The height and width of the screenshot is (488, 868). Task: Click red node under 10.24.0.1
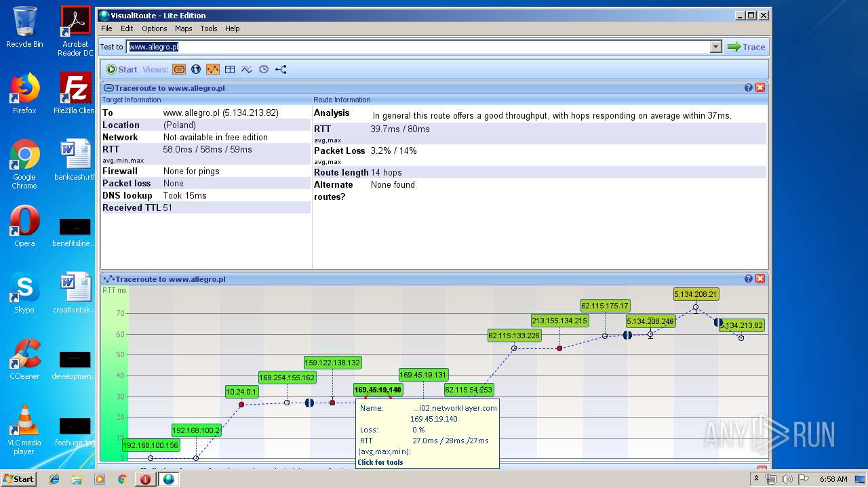(x=241, y=405)
